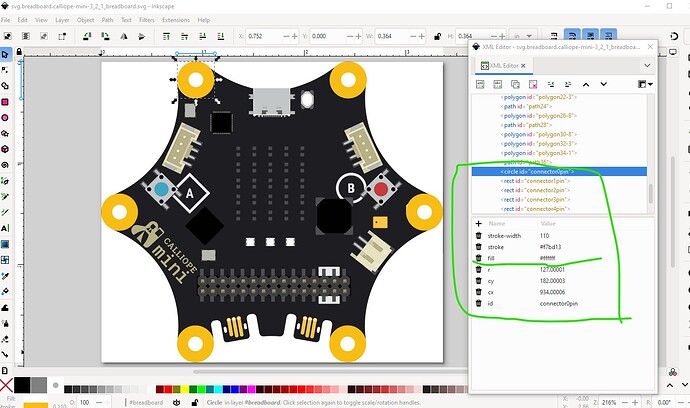690x408 pixels.
Task: Click Select All objects toolbar icon
Action: [7, 36]
